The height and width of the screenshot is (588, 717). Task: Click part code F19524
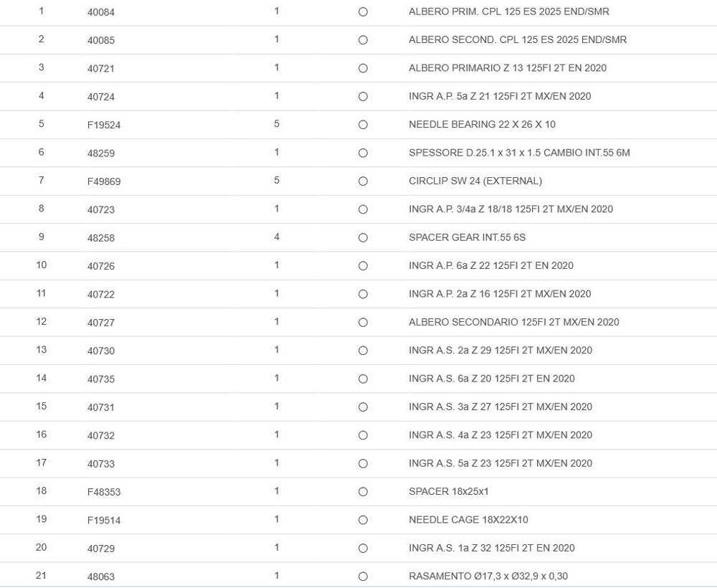coord(104,125)
